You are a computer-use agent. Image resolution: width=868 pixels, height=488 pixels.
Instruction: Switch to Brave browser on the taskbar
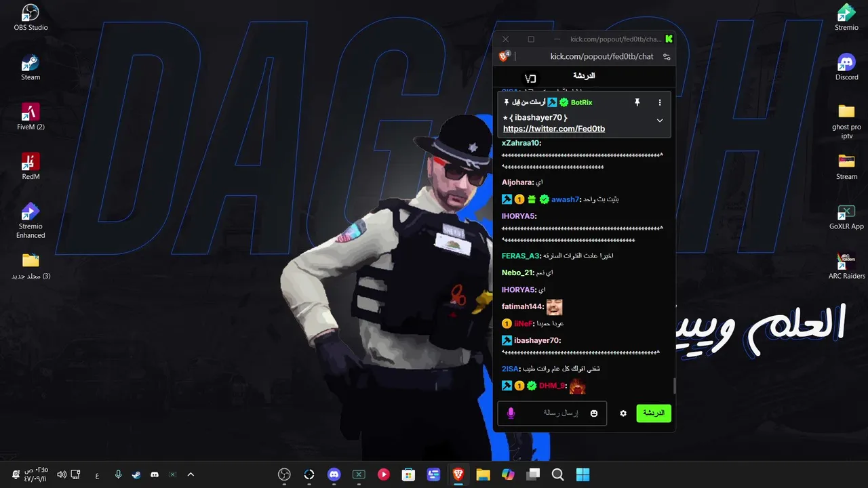coord(458,475)
